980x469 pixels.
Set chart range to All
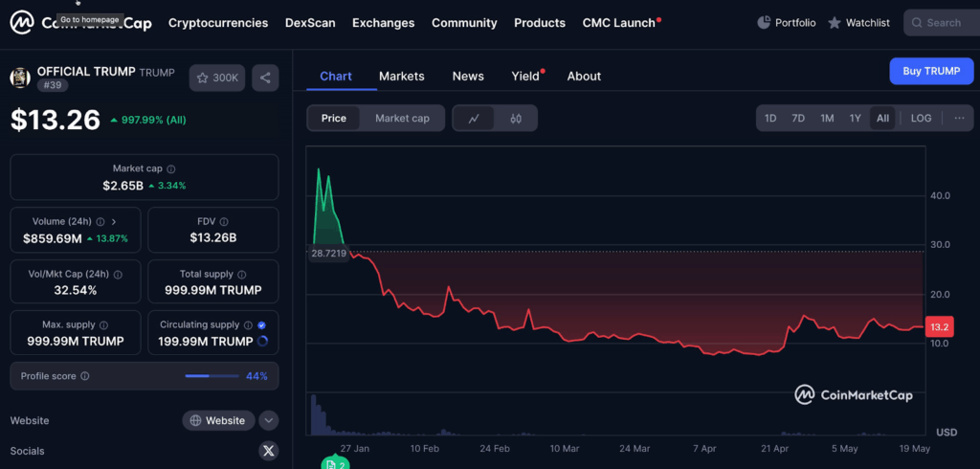(x=882, y=118)
